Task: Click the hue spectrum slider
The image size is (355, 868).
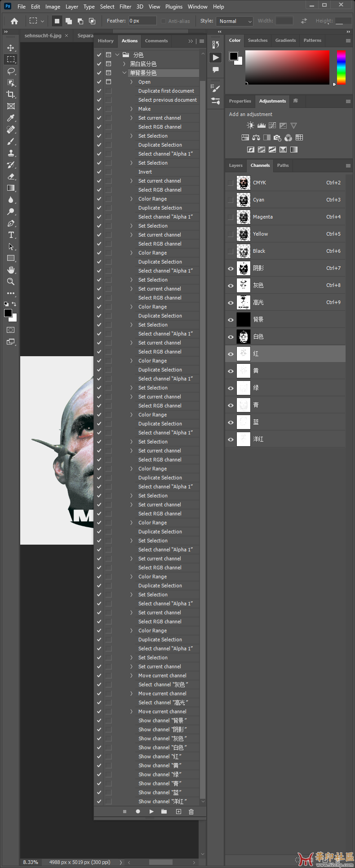Action: click(341, 67)
